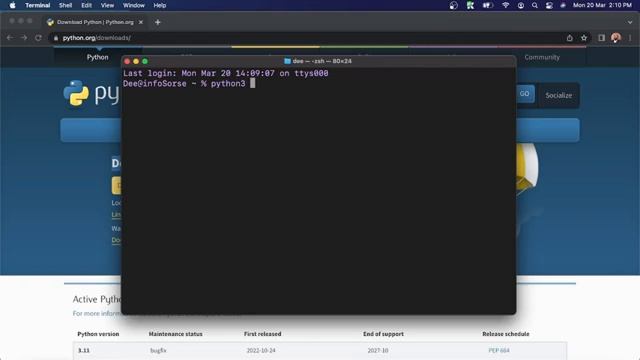Click the 3.11 Python version cell
The width and height of the screenshot is (640, 360).
click(84, 351)
